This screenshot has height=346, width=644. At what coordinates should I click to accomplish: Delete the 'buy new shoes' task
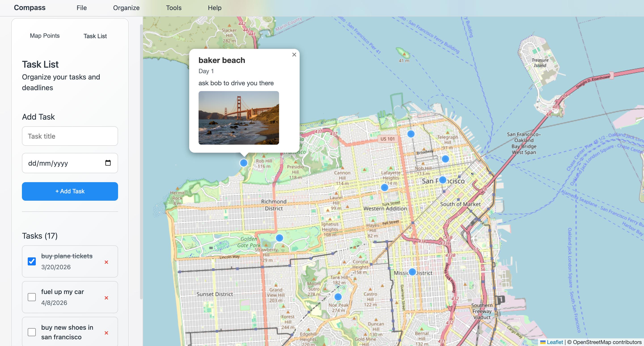coord(106,333)
